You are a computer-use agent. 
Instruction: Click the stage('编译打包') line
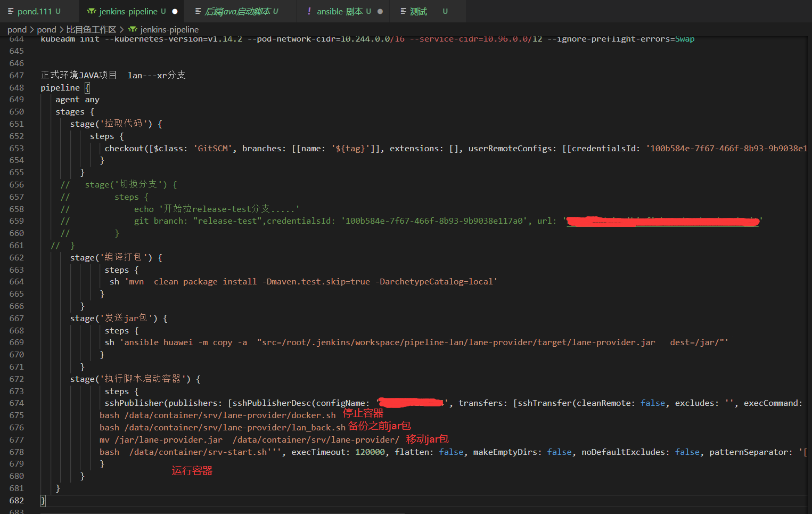116,257
